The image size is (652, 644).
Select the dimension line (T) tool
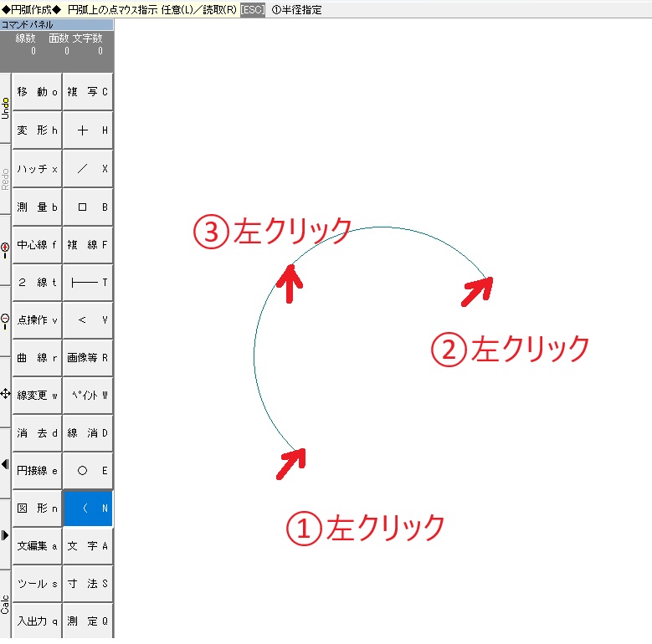click(88, 283)
